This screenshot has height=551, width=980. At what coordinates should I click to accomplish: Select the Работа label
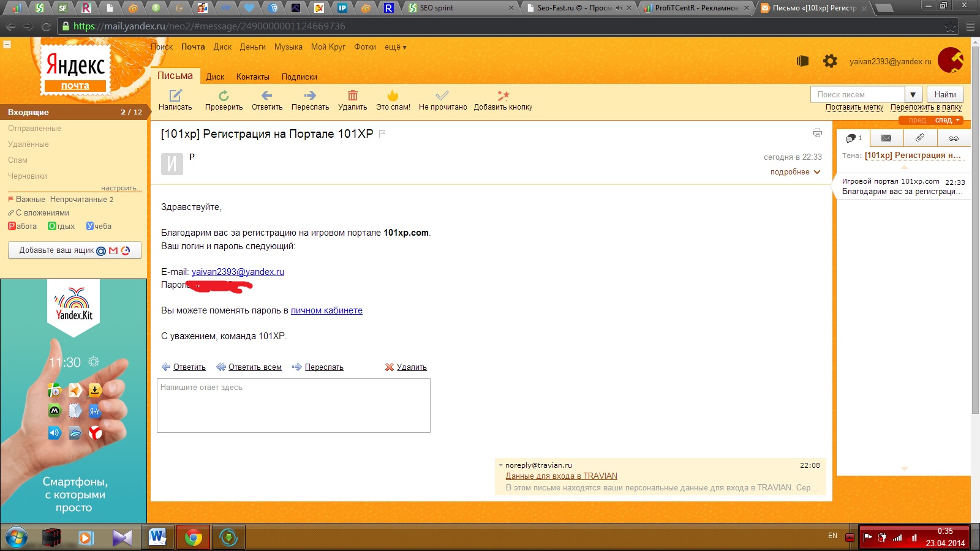(23, 227)
